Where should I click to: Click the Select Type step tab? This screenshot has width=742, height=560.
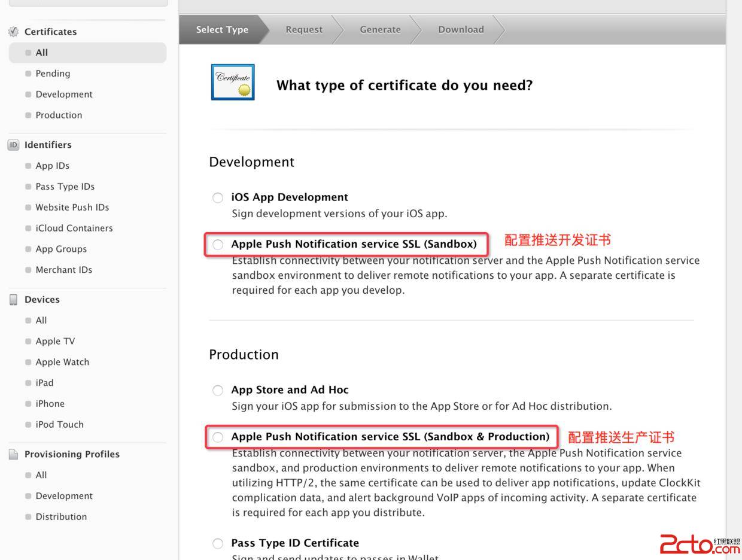tap(222, 29)
